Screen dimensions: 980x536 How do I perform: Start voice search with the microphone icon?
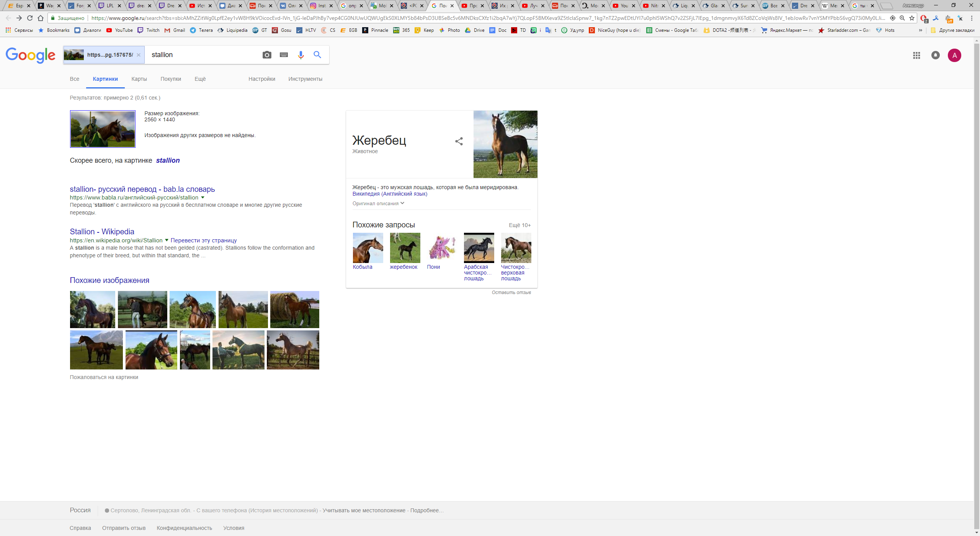pos(301,55)
